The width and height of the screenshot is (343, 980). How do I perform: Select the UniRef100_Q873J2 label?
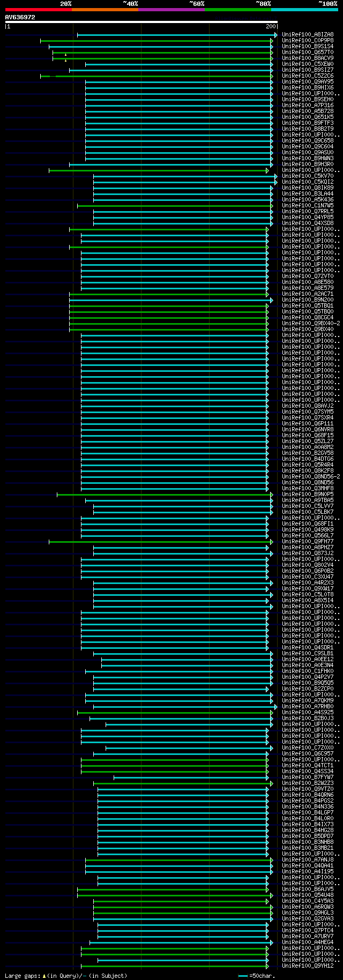308,553
